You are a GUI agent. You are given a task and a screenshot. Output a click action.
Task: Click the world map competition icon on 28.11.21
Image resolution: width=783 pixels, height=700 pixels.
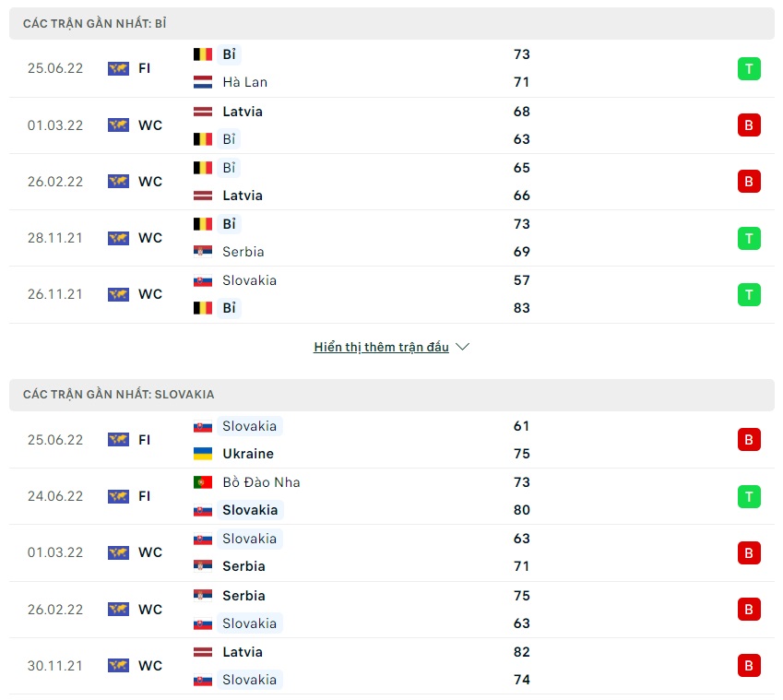(x=118, y=238)
